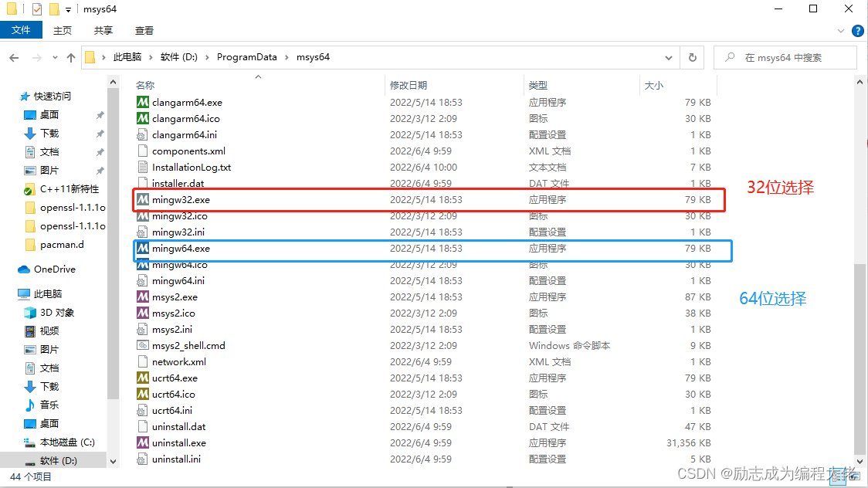Click the mingw64.ini file icon
868x488 pixels.
143,280
